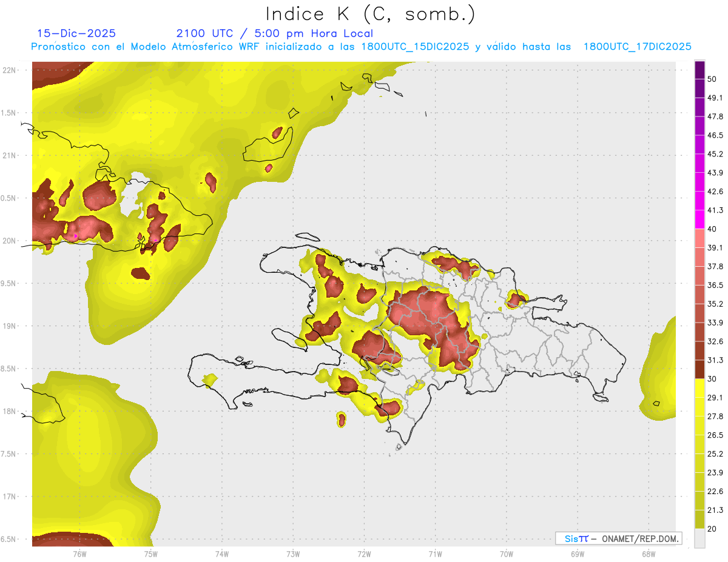Select the 21N latitude axis label

tap(9, 155)
